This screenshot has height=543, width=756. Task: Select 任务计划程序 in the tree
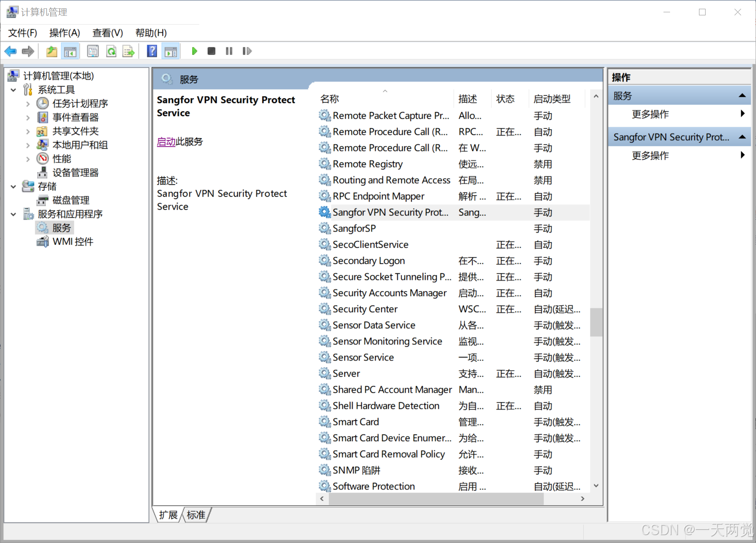pyautogui.click(x=80, y=104)
